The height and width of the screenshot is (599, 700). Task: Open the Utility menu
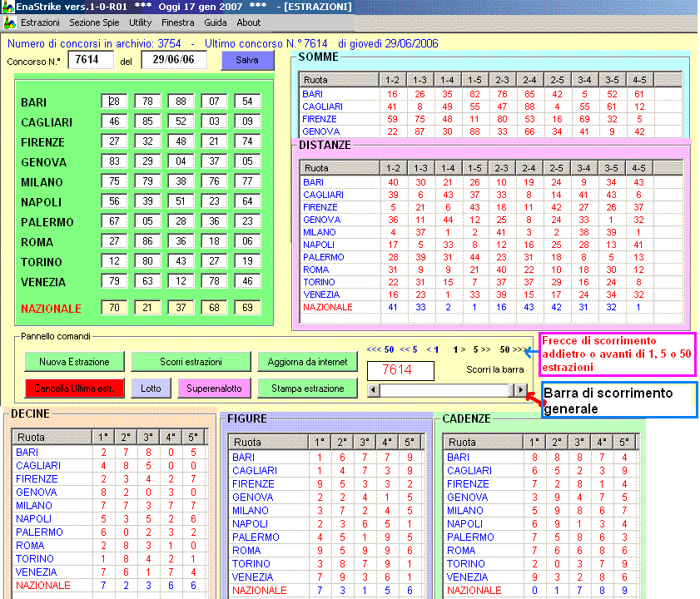pyautogui.click(x=140, y=22)
